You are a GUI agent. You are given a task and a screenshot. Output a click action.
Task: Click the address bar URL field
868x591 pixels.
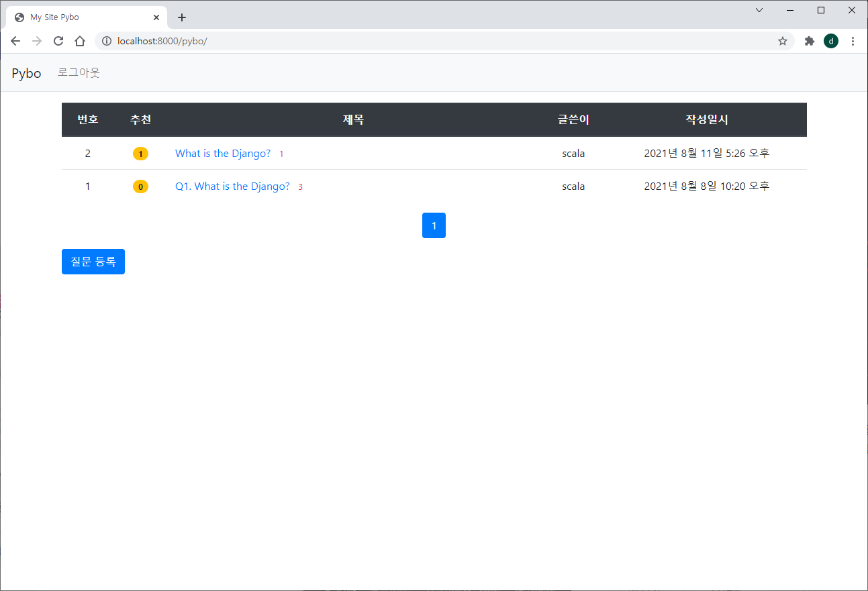(x=443, y=41)
